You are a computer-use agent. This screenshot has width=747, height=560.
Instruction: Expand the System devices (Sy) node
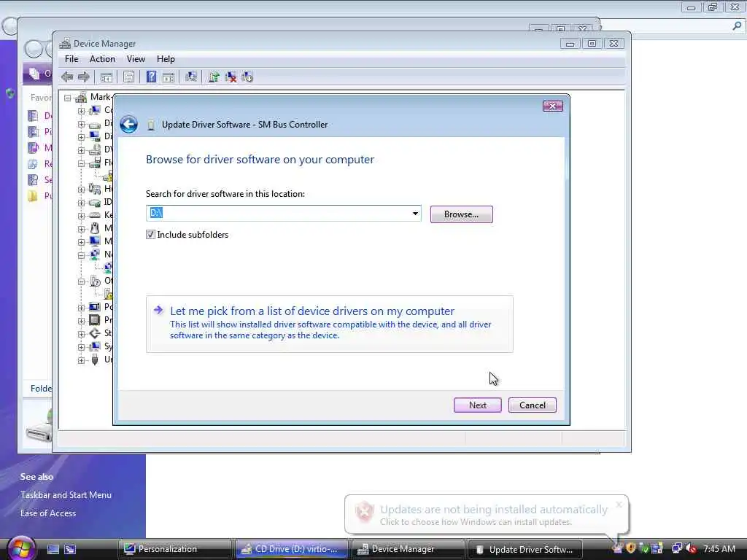[x=82, y=346]
